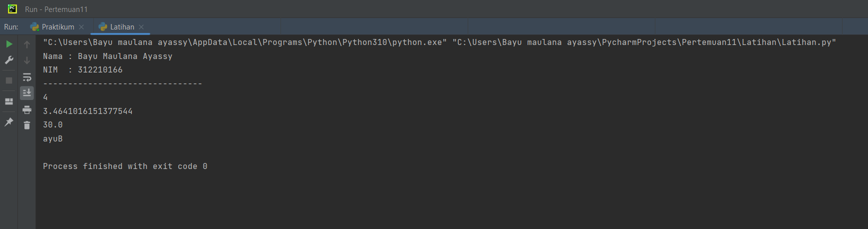Click the PyCharm logo in title bar

12,9
